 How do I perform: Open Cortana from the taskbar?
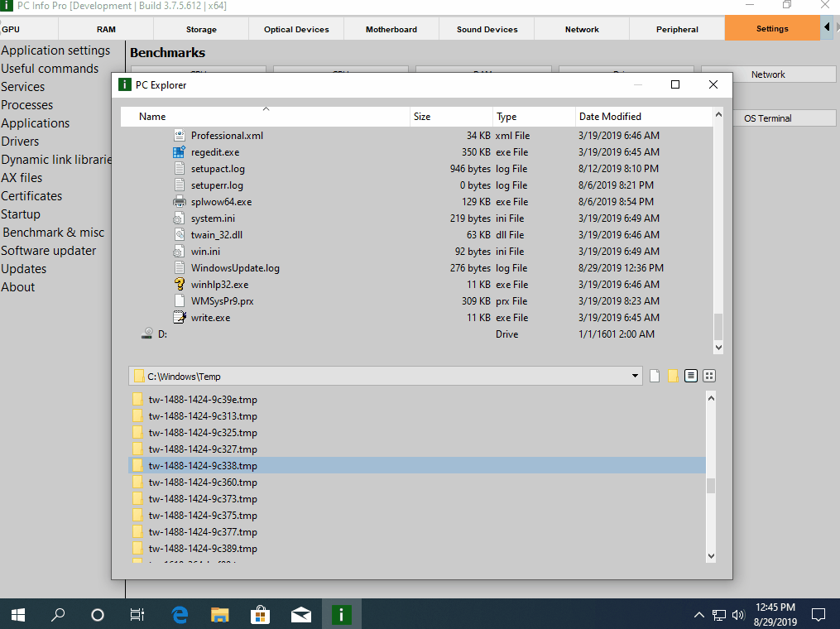tap(98, 614)
